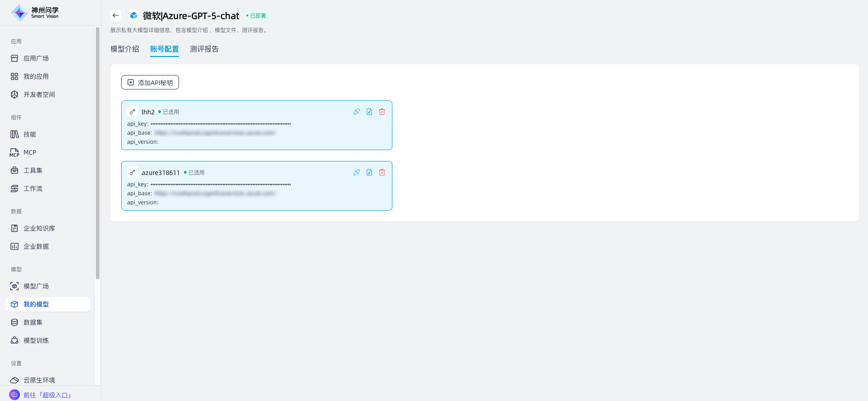868x401 pixels.
Task: Switch to the 测评报告 tab
Action: pyautogui.click(x=204, y=49)
